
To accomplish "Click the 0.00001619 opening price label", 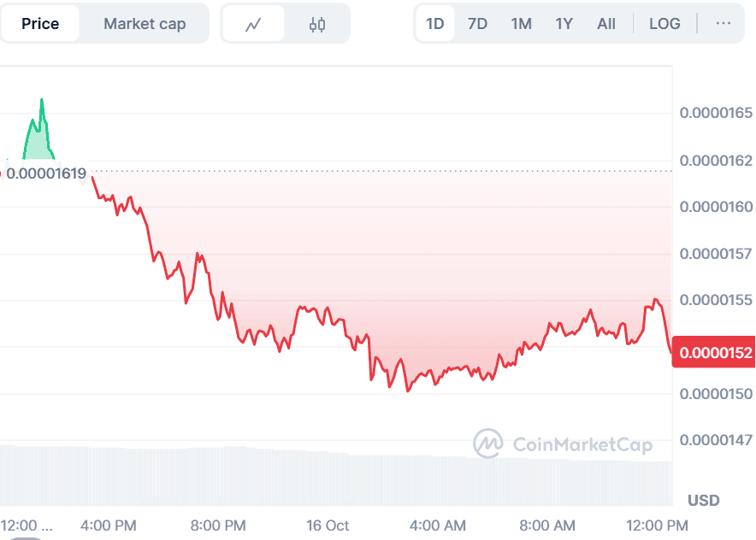I will click(47, 174).
